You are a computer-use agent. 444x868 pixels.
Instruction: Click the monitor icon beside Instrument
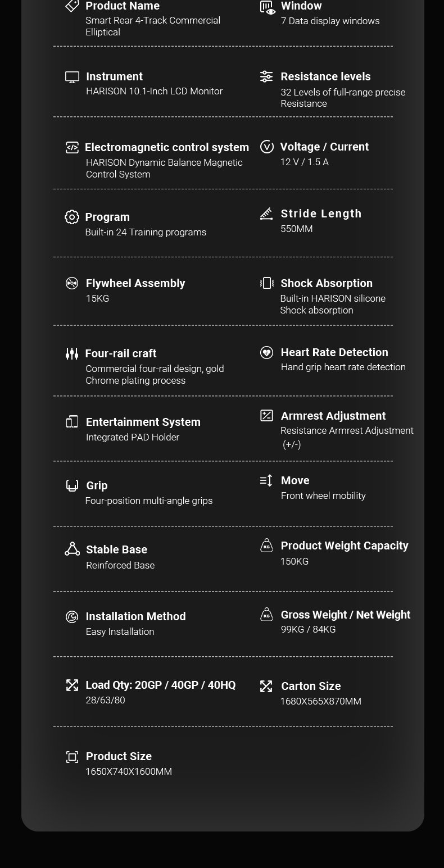coord(72,77)
